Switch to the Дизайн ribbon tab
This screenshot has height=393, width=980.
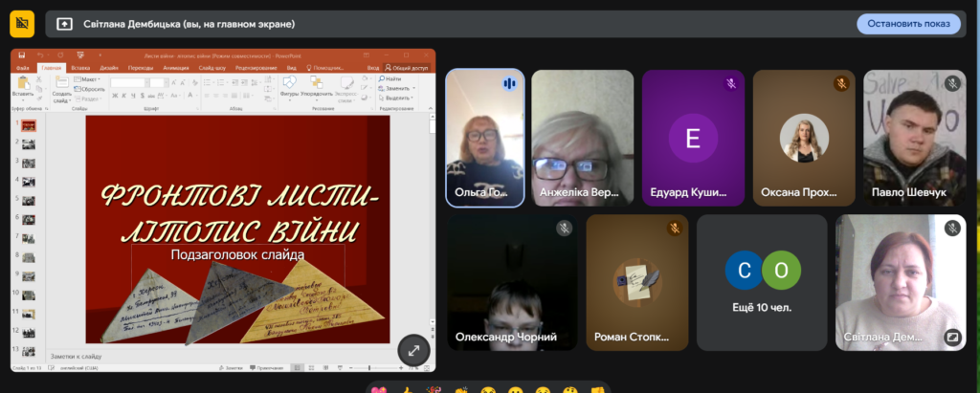(x=108, y=68)
